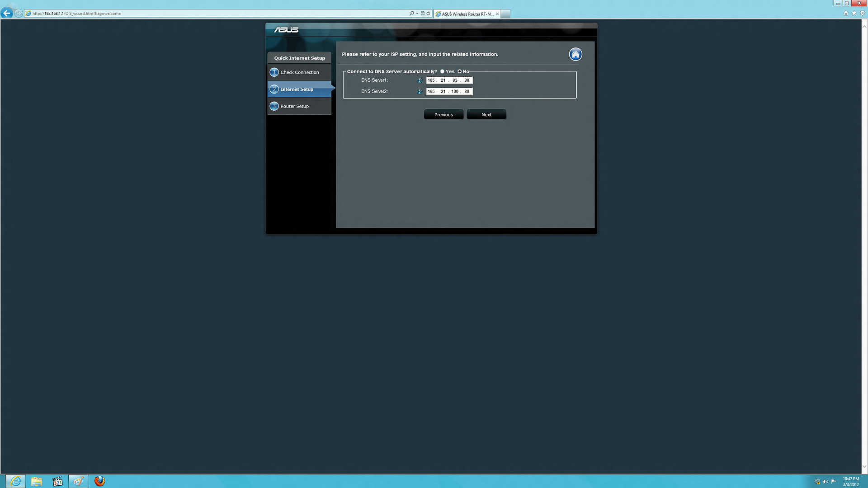Click the blue home icon in router wizard
868x488 pixels.
click(575, 55)
